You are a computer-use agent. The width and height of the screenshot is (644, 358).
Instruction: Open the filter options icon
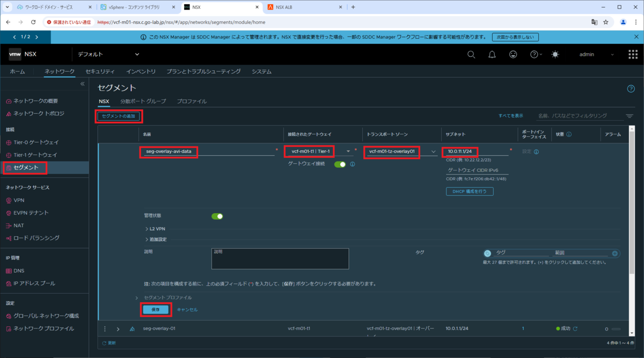click(630, 116)
